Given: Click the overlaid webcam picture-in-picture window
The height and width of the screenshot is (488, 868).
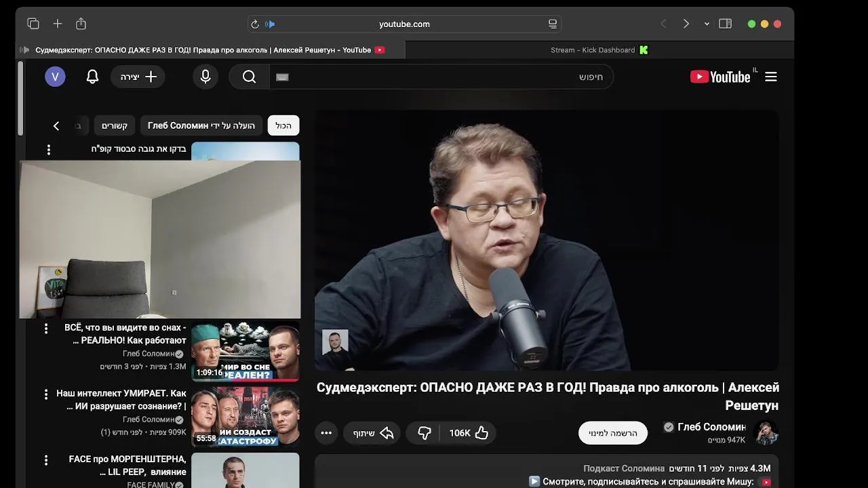Looking at the screenshot, I should click(160, 239).
